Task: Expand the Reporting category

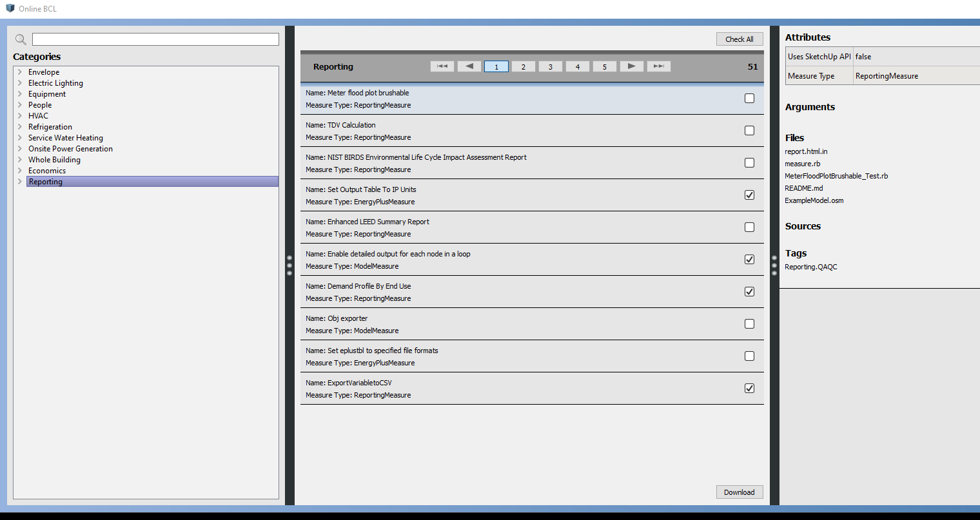Action: (x=20, y=182)
